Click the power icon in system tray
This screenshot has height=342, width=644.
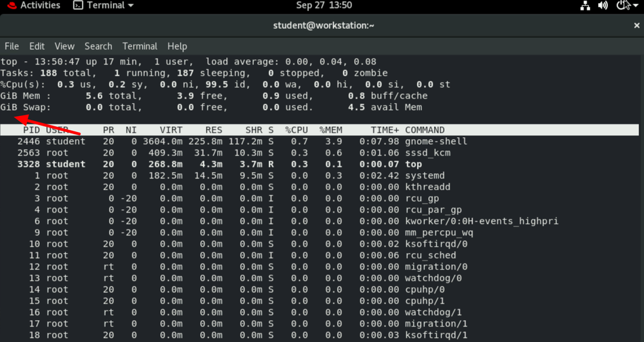[622, 6]
